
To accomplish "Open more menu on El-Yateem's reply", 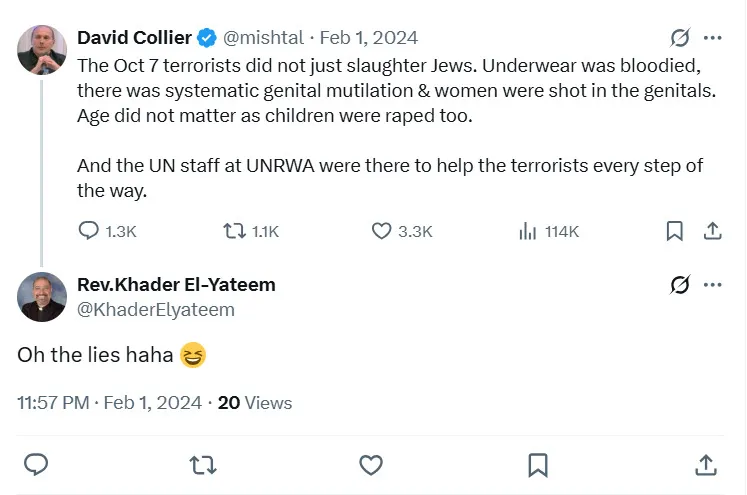I will pyautogui.click(x=712, y=285).
